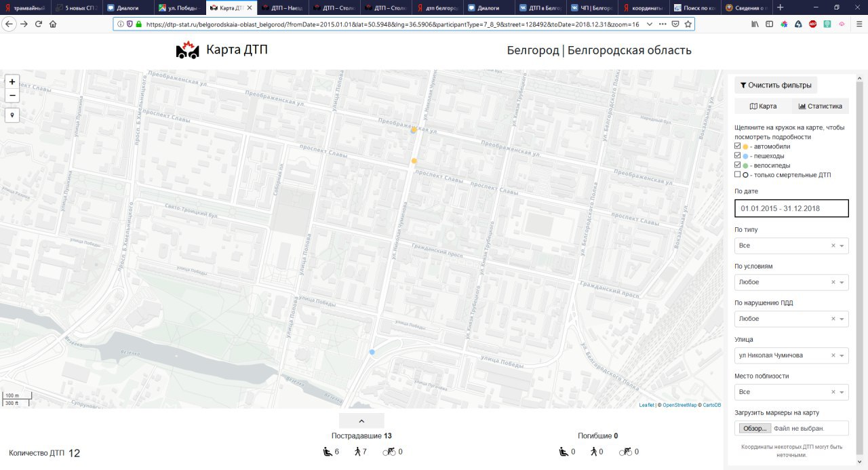Image resolution: width=868 pixels, height=470 pixels.
Task: Zoom in on the map
Action: (12, 81)
